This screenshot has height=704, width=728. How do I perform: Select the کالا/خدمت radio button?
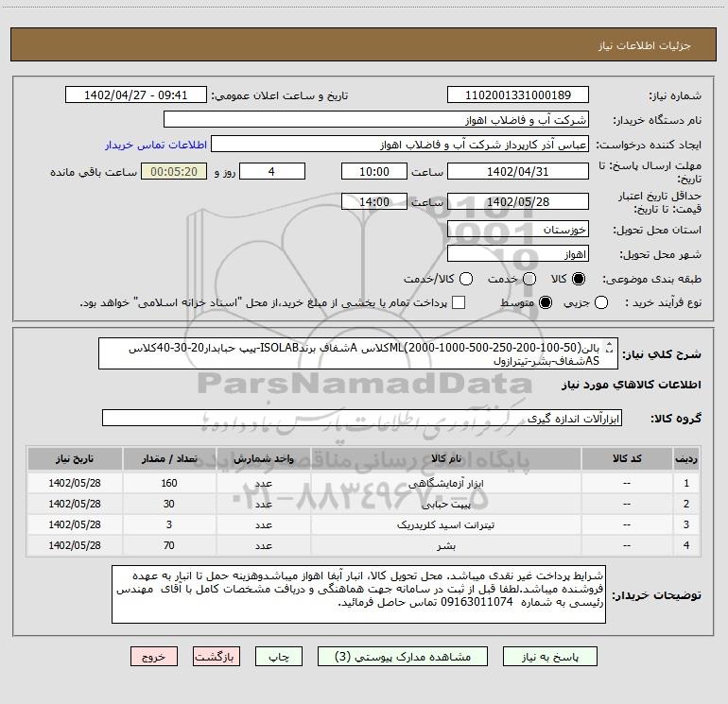(466, 279)
